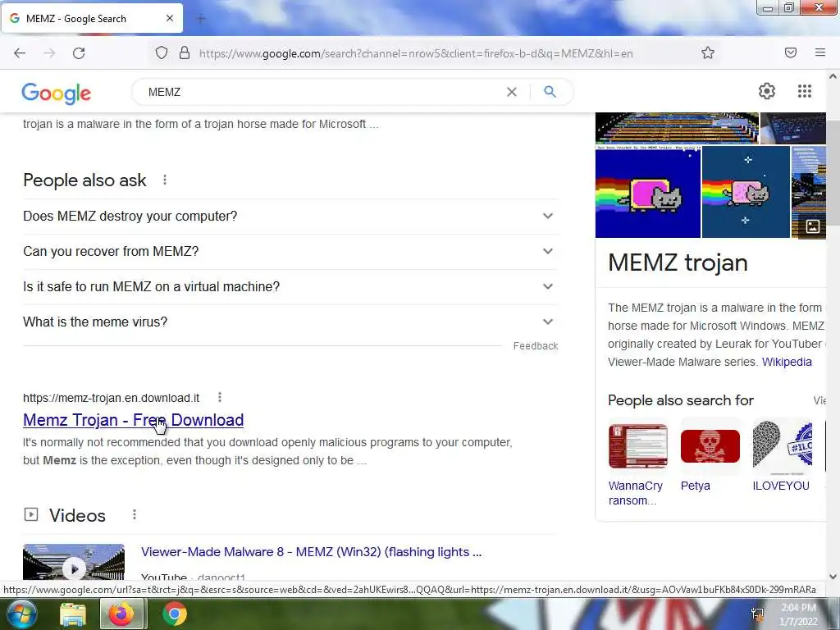The width and height of the screenshot is (840, 630).
Task: Open the MEMZ tunnel effect top image
Action: pyautogui.click(x=677, y=128)
